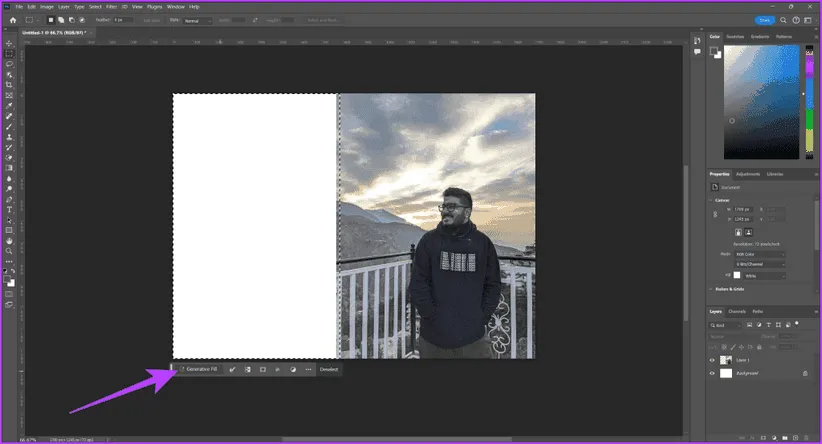Switch to the Swatches tab
822x444 pixels.
736,37
